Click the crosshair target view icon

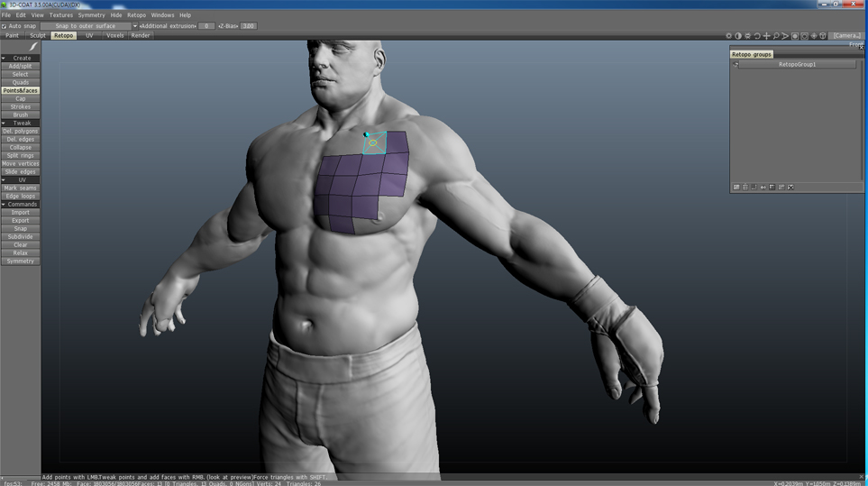click(814, 35)
